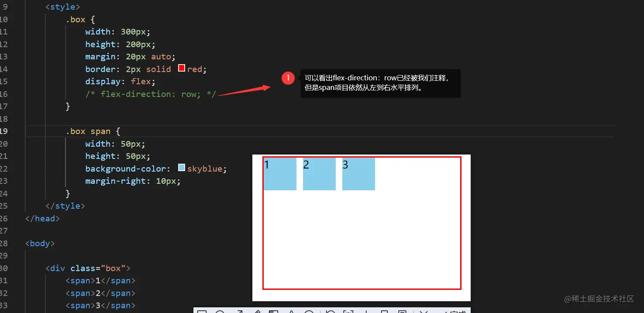This screenshot has width=644, height=313.
Task: Open the skyblue color swatch picker
Action: [182, 168]
